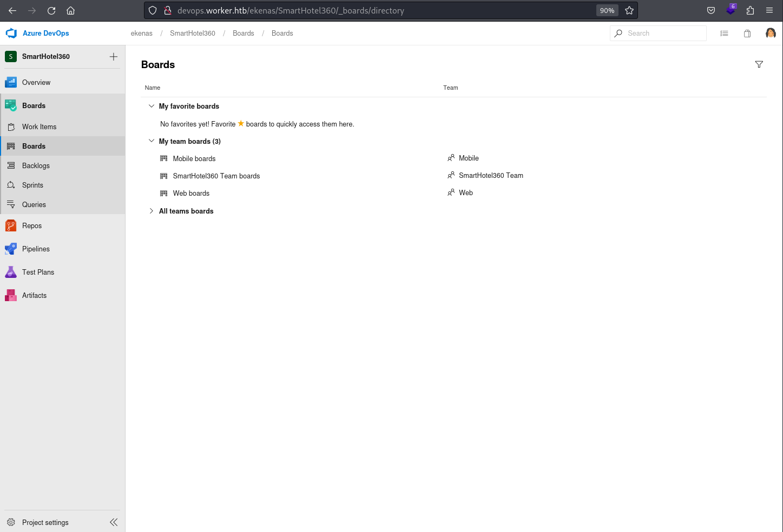783x532 pixels.
Task: Click the SmartHotel360 Team name
Action: point(491,175)
